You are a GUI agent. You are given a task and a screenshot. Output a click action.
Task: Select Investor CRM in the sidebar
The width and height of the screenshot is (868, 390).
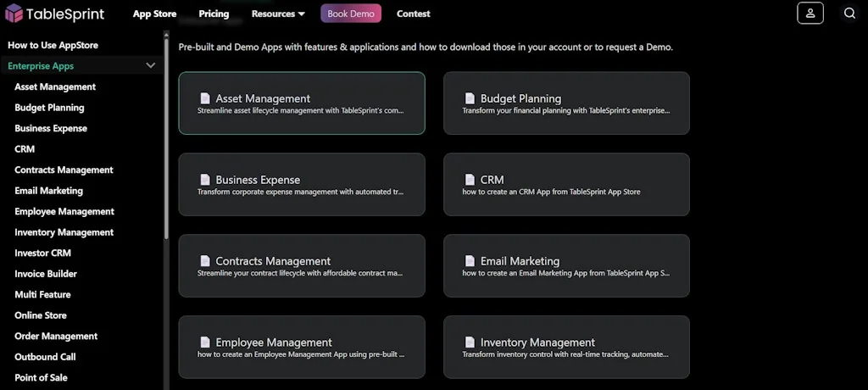click(42, 253)
